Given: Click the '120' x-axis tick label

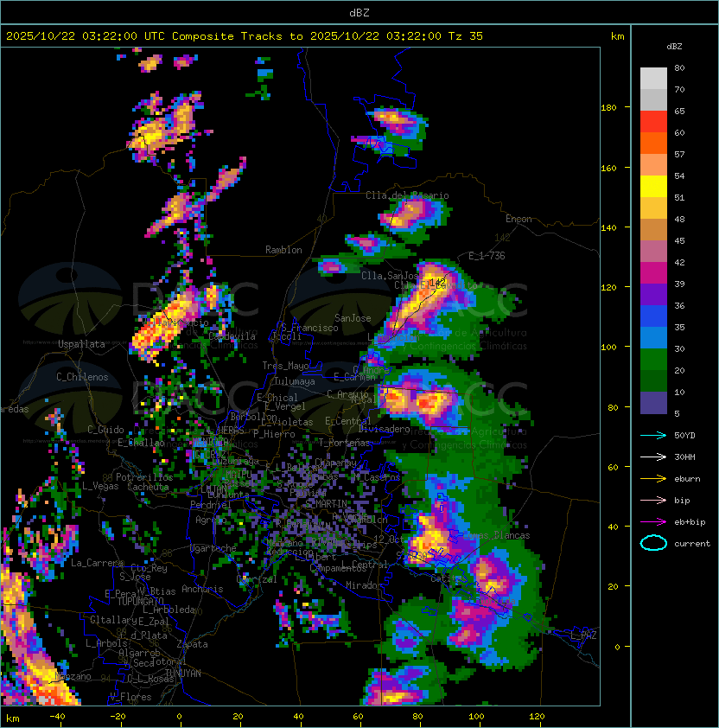Looking at the screenshot, I should tap(537, 717).
